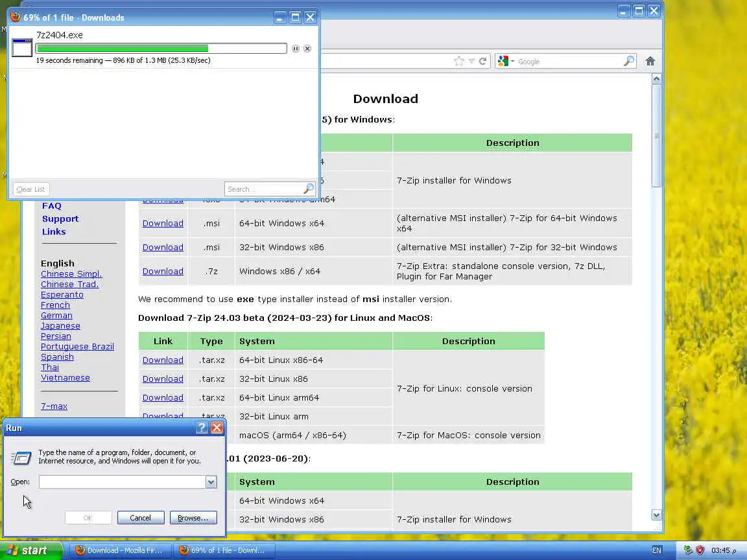Pause the 7z2404.exe download
This screenshot has width=747, height=560.
[296, 49]
